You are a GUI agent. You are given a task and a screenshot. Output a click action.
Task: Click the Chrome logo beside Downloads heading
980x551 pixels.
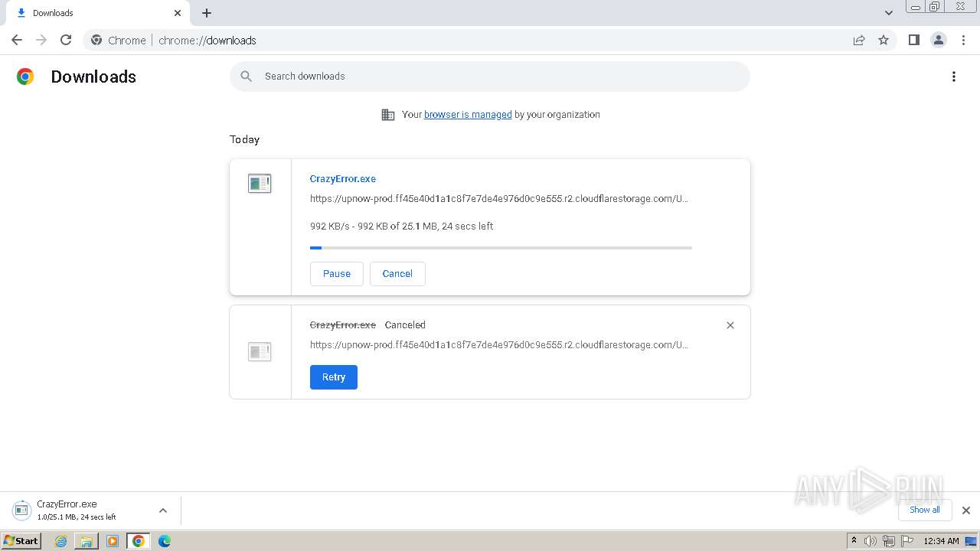tap(25, 77)
